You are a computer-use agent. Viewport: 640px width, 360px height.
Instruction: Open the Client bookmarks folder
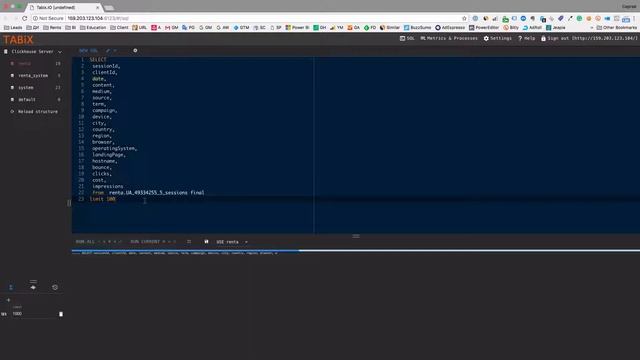pos(119,28)
